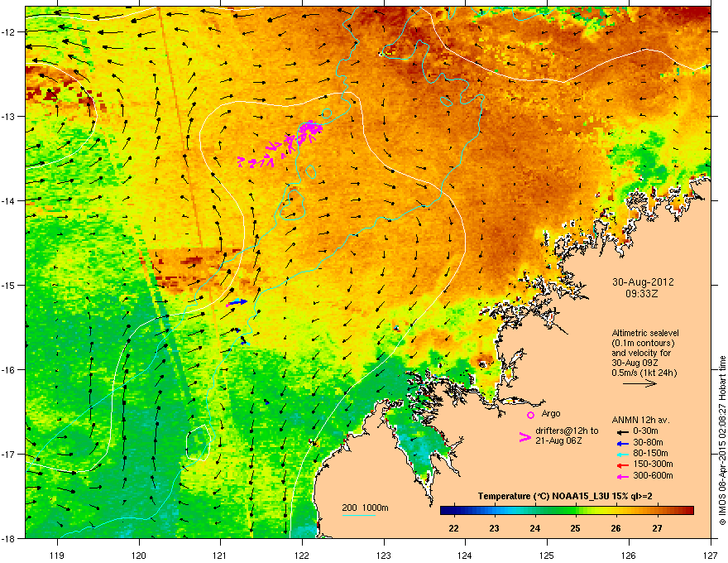Click the blue 30-80m ANMN arrow
The height and width of the screenshot is (563, 728).
[x=622, y=443]
